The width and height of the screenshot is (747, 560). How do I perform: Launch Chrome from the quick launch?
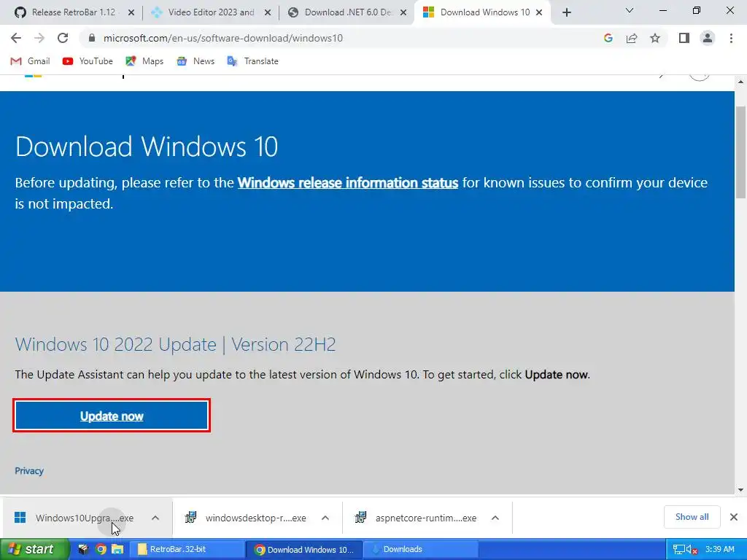tap(101, 550)
